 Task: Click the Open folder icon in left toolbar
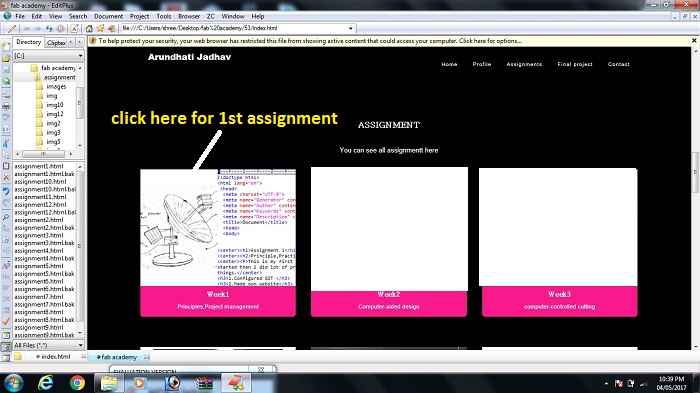coord(6,59)
